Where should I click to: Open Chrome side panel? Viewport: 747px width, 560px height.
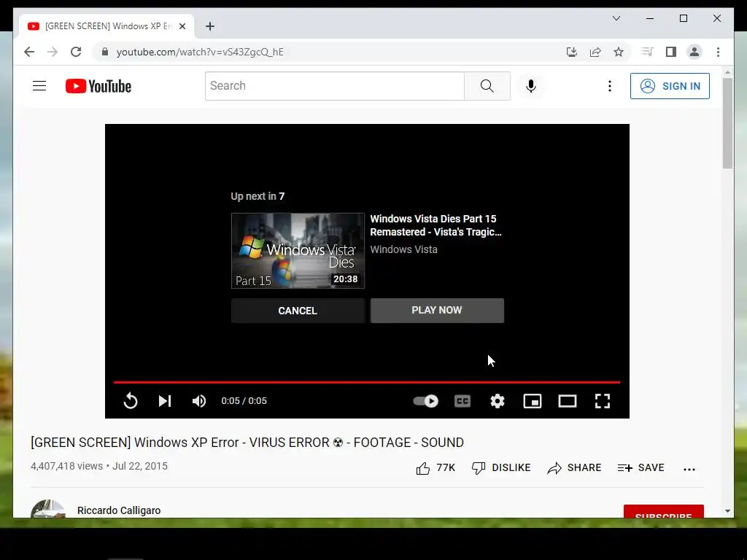coord(671,52)
